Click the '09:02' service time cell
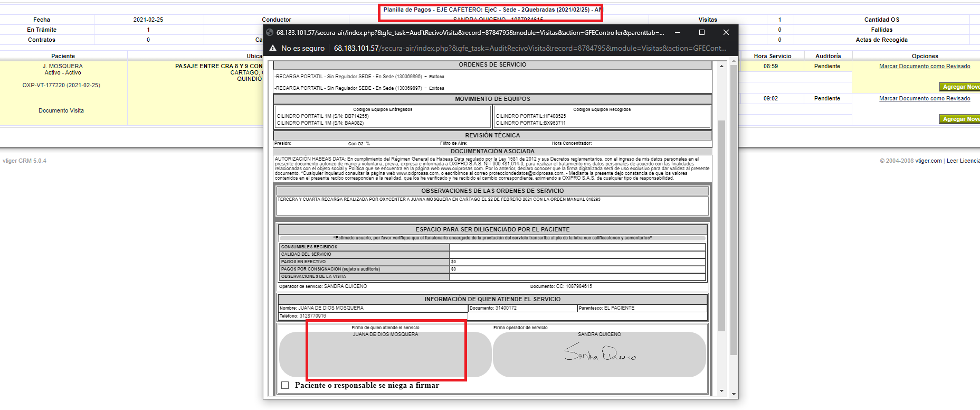The height and width of the screenshot is (410, 980). (770, 98)
